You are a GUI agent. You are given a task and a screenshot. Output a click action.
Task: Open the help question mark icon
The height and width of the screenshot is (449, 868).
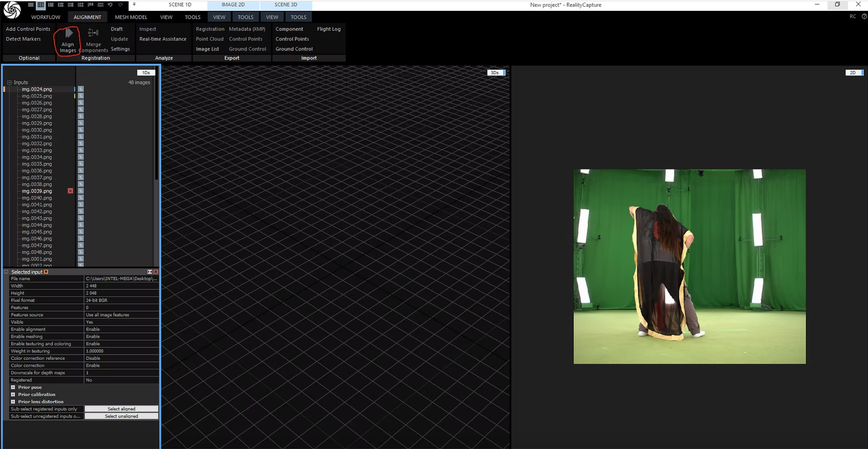(x=864, y=16)
